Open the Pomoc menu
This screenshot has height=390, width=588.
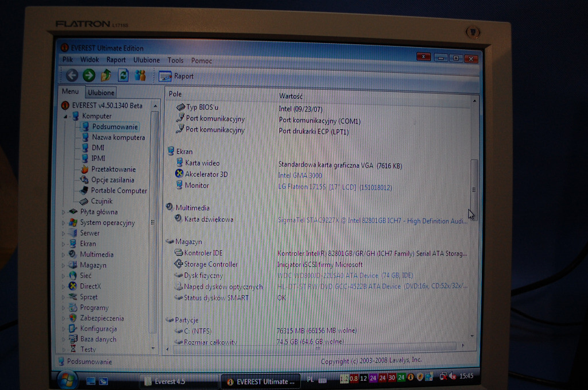coord(202,60)
